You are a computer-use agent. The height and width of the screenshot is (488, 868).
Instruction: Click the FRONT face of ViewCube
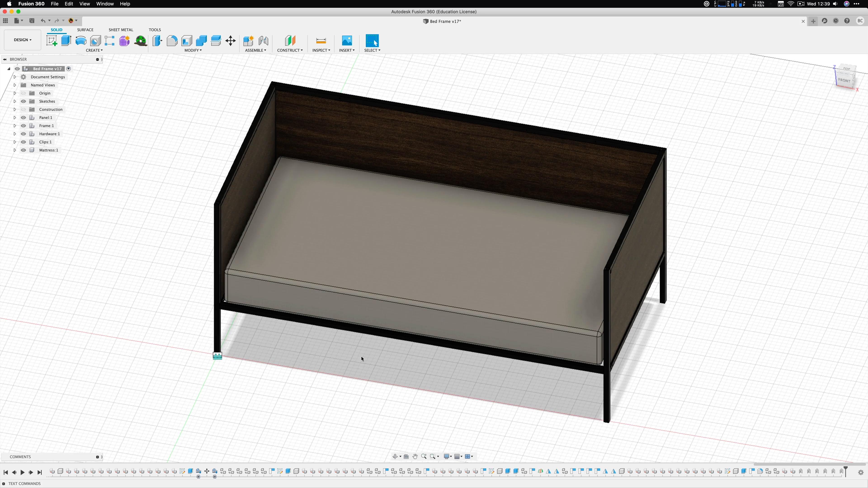pos(844,80)
